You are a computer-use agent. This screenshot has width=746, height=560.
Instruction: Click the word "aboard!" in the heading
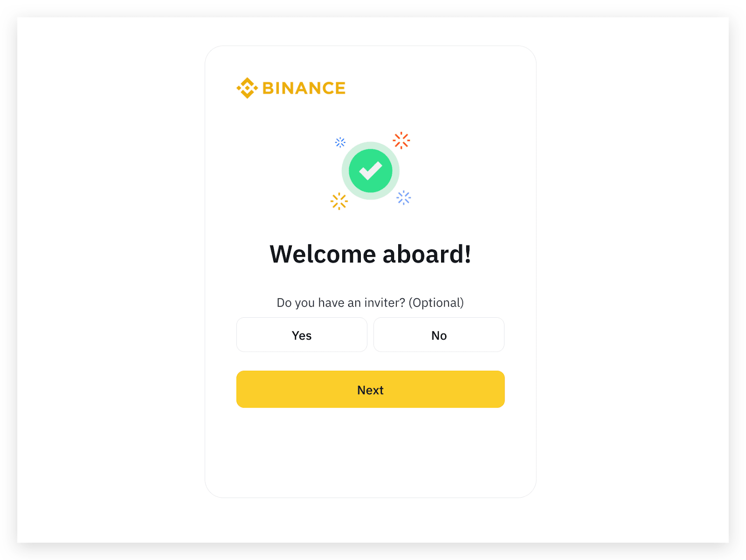click(x=427, y=254)
